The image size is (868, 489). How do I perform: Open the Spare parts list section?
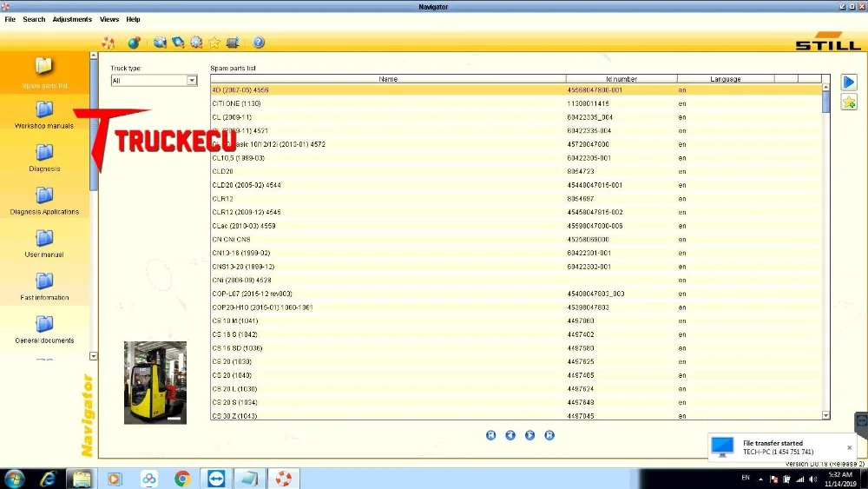click(44, 73)
